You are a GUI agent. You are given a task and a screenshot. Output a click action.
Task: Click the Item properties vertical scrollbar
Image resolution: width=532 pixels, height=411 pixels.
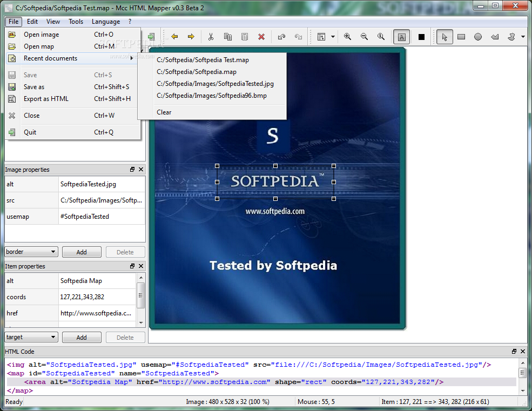click(141, 300)
